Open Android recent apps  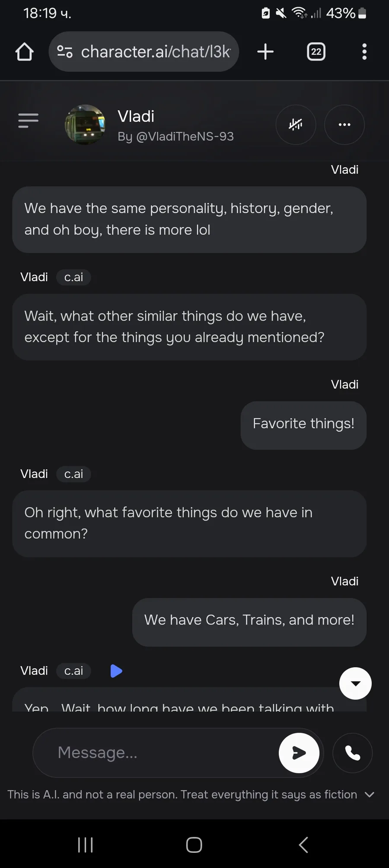coord(86,845)
